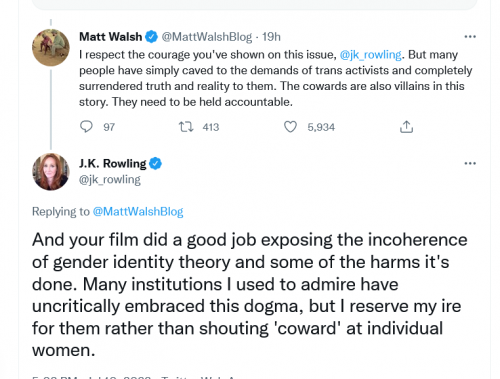The image size is (500, 379).
Task: Open J.K. Rowling's profile picture
Action: (x=51, y=172)
